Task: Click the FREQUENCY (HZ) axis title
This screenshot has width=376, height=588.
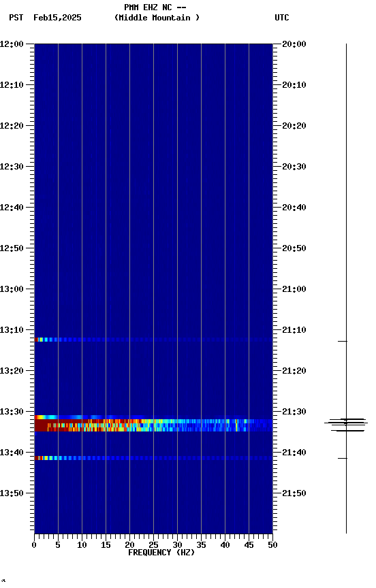Action: point(161,553)
